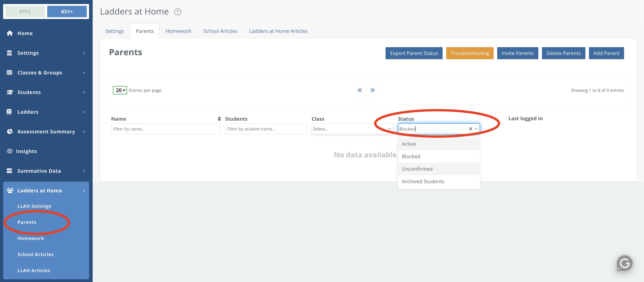This screenshot has height=282, width=644.
Task: Go to previous page with double-left arrows
Action: (x=360, y=90)
